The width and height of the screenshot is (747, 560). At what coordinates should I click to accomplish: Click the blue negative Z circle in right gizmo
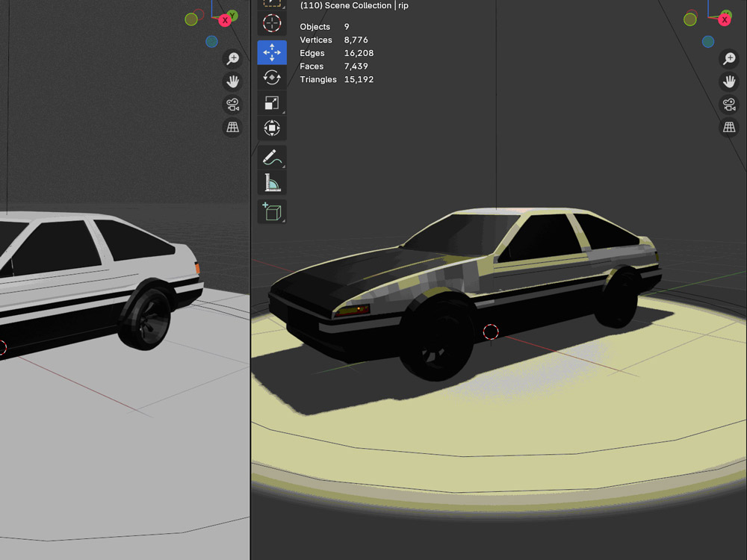click(707, 42)
